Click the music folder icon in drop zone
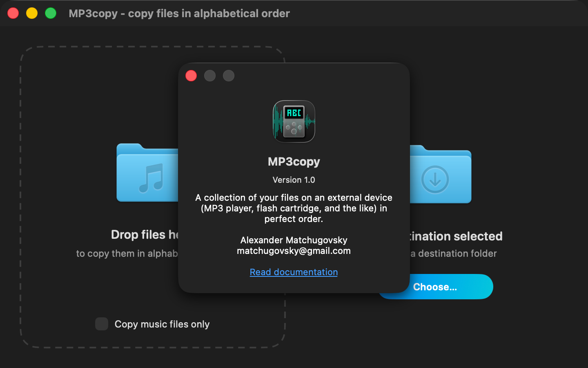The height and width of the screenshot is (368, 588). 147,173
